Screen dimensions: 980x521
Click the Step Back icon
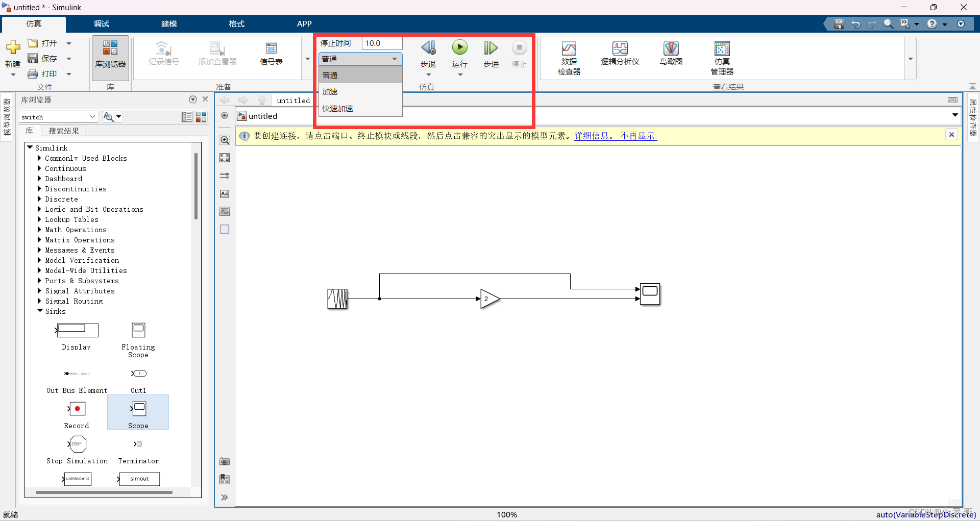[428, 48]
